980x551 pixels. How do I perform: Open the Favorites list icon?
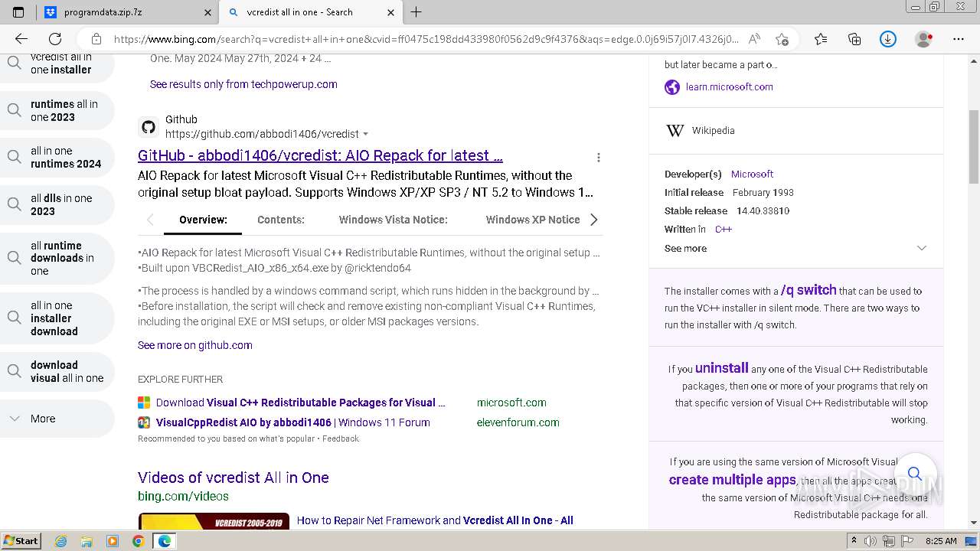point(821,39)
